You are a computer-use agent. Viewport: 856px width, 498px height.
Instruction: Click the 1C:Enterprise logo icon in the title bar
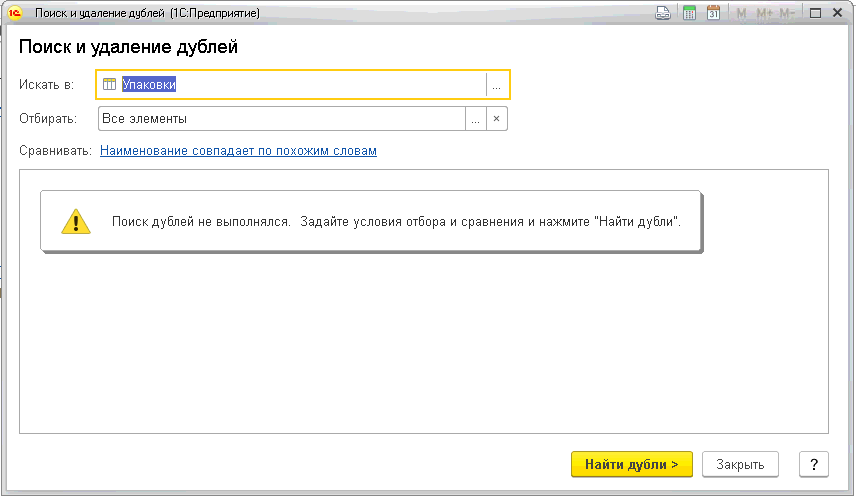coord(15,13)
